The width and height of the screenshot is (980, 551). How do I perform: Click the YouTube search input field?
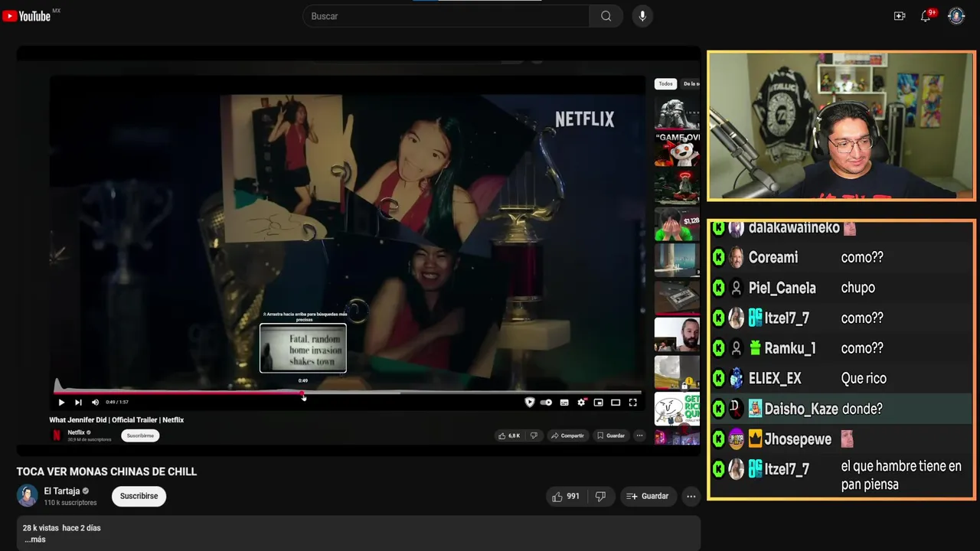[446, 16]
